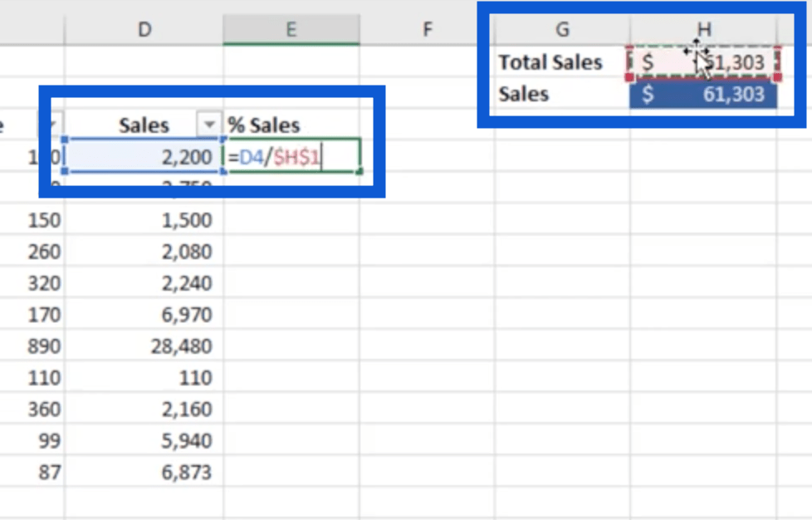Select the cell with value 6,873
Image resolution: width=812 pixels, height=520 pixels.
[144, 473]
